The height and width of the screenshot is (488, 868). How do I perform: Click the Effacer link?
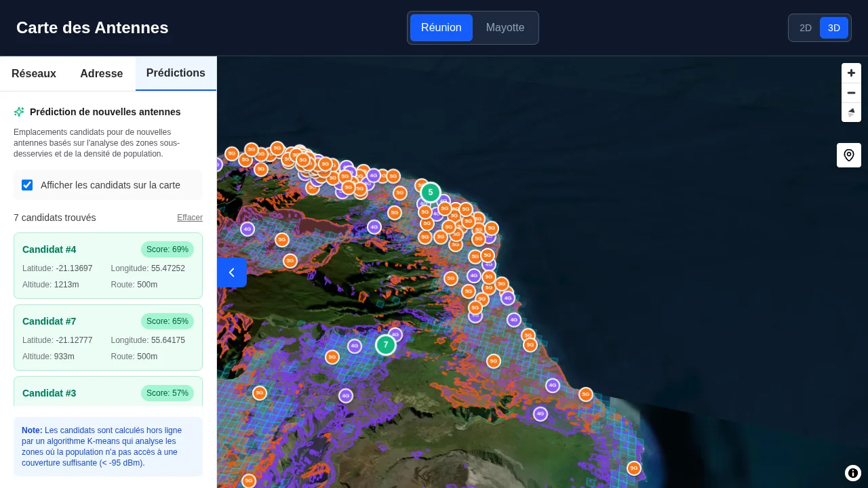(x=190, y=218)
